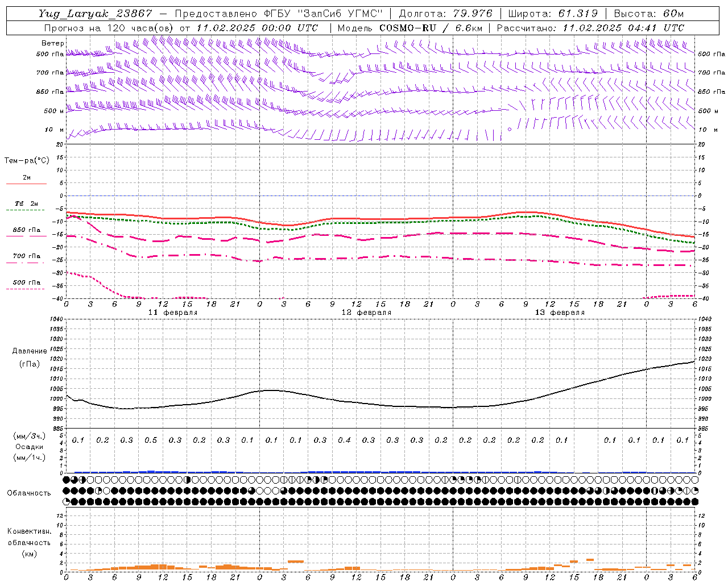Click the (мм/1ч.) precipitation unit label
This screenshot has width=728, height=582.
pyautogui.click(x=30, y=458)
